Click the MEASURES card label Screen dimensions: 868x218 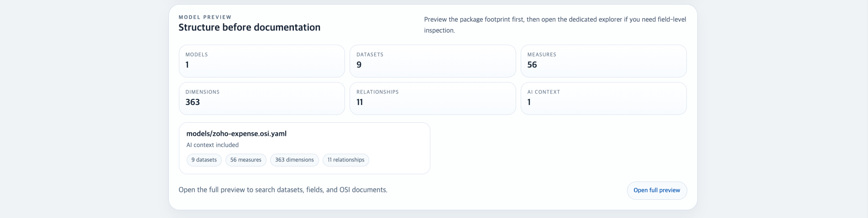(542, 55)
